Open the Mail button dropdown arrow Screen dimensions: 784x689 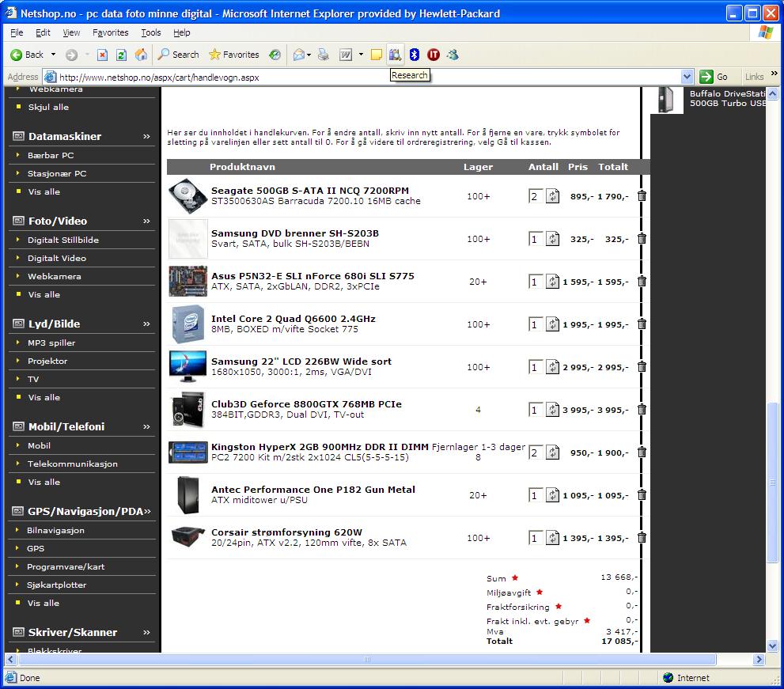click(x=309, y=55)
